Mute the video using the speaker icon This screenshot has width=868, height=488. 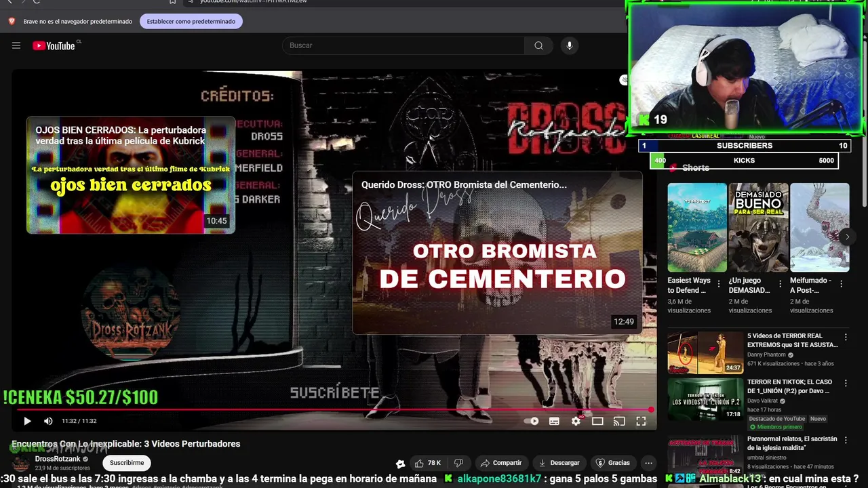coord(48,421)
